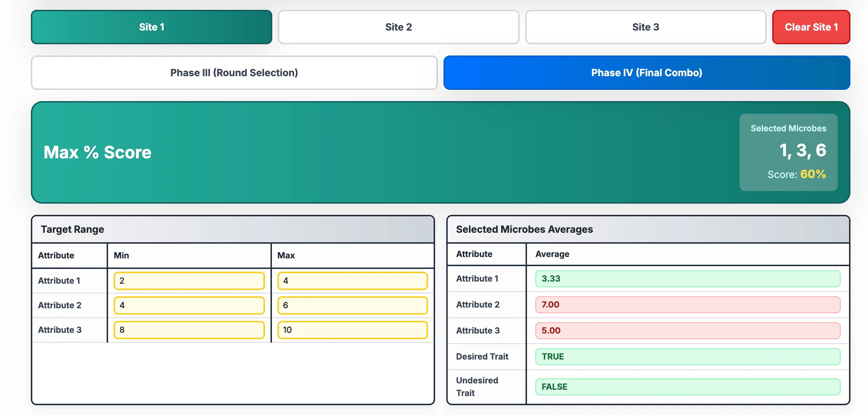The width and height of the screenshot is (868, 415).
Task: Open Phase III (Round Selection) view
Action: 234,73
